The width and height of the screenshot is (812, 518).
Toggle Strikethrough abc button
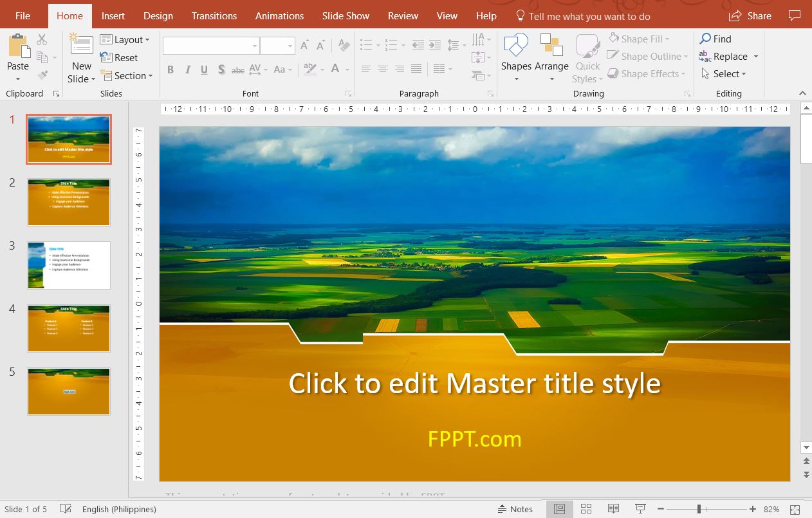pos(238,69)
